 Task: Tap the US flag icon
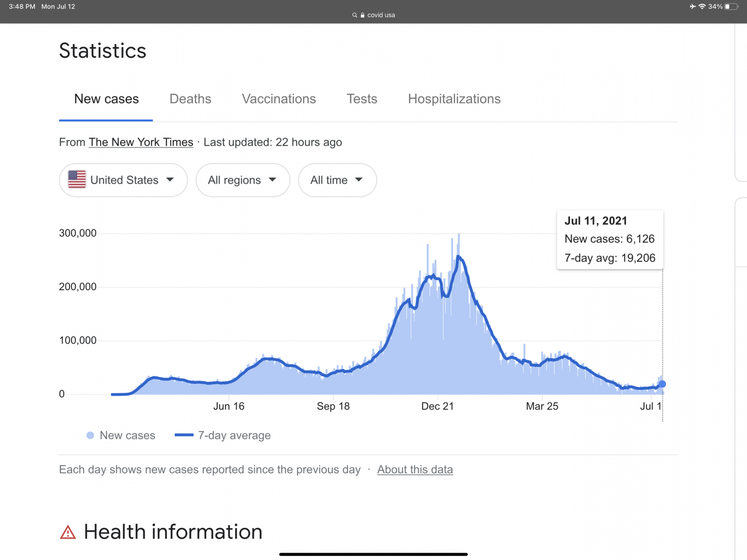point(77,180)
